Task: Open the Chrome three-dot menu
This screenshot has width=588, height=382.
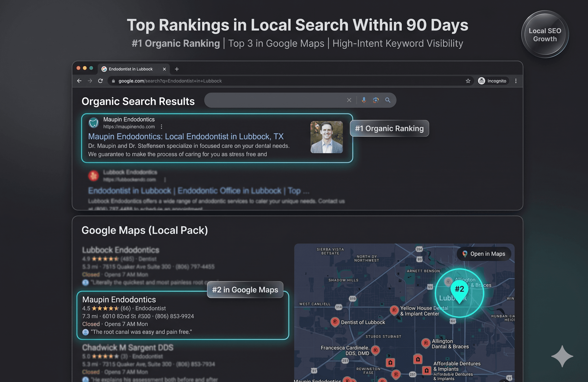Action: 516,81
